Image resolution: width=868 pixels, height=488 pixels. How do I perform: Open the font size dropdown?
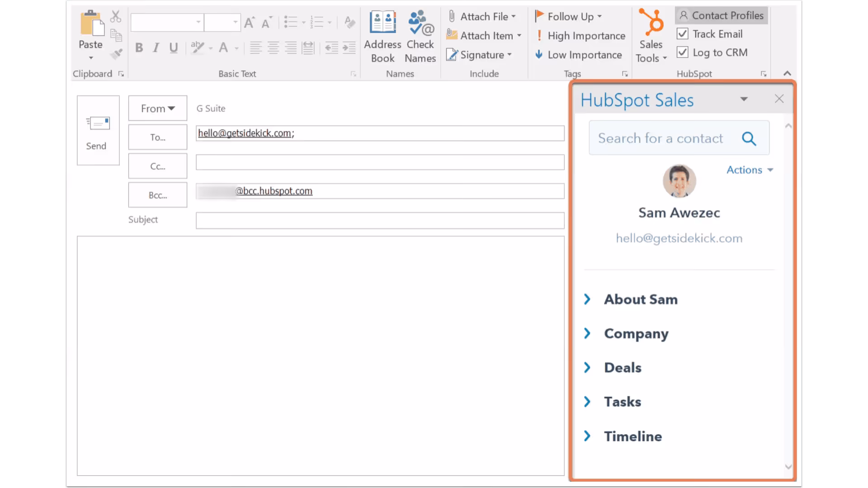click(x=235, y=22)
